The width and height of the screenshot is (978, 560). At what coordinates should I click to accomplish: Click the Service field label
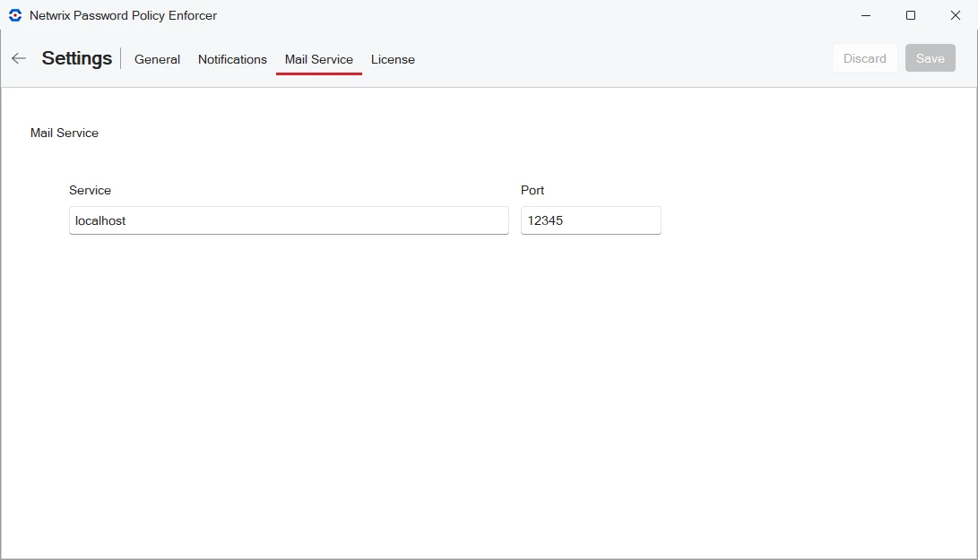pos(90,190)
